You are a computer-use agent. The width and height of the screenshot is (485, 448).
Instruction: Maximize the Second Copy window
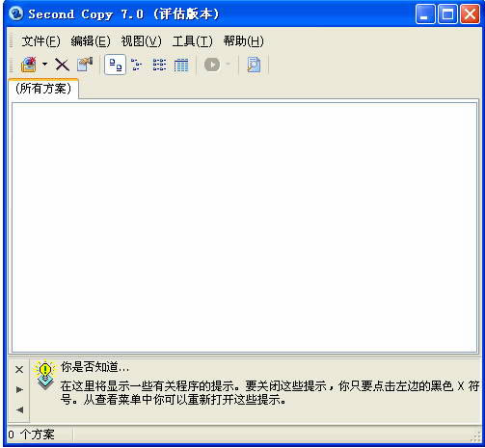pyautogui.click(x=447, y=14)
